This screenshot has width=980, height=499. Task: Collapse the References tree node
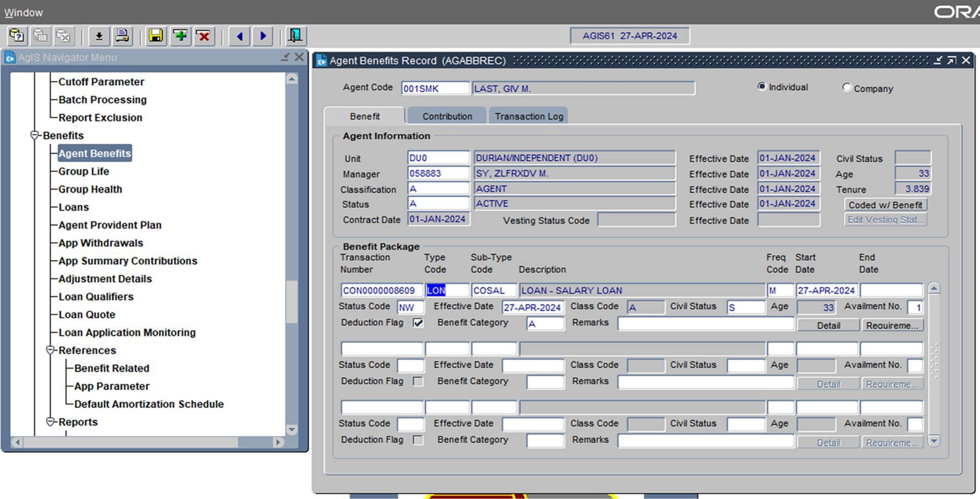click(51, 351)
